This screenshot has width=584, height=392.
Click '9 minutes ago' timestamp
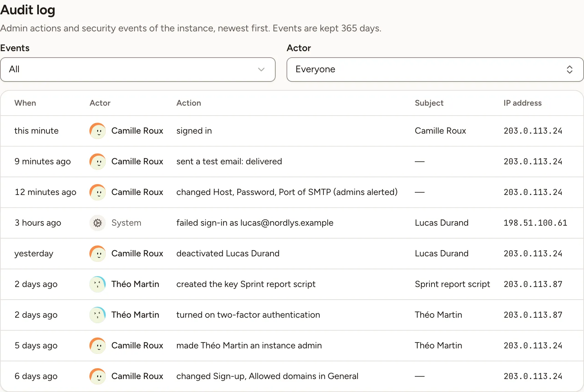[x=43, y=162]
